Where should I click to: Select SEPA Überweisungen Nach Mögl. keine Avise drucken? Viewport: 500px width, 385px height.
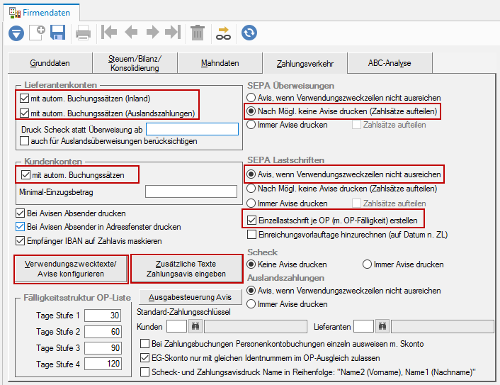(251, 111)
